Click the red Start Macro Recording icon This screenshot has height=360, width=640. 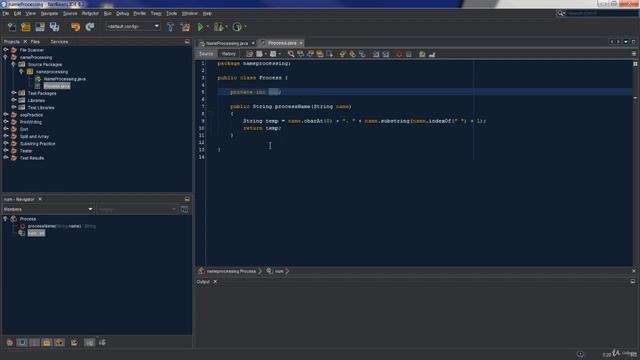click(399, 54)
